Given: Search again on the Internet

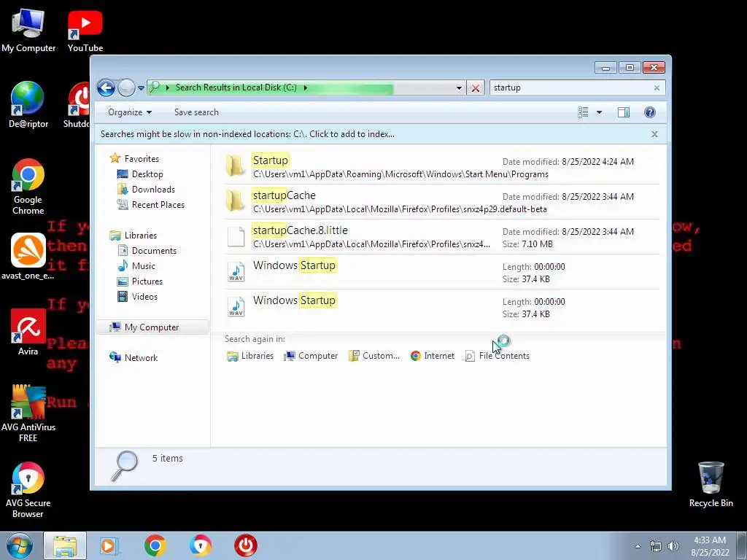Looking at the screenshot, I should pos(433,356).
